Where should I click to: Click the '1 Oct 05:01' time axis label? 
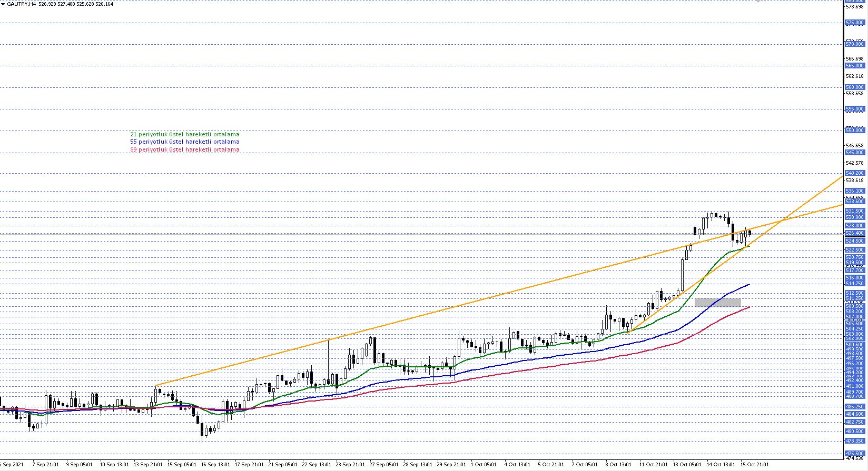[x=484, y=465]
